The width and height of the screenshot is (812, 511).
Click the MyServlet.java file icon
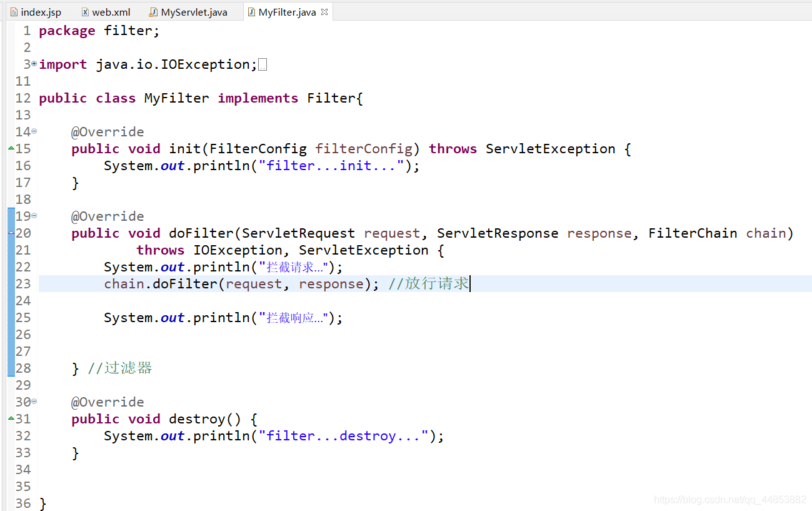tap(153, 12)
